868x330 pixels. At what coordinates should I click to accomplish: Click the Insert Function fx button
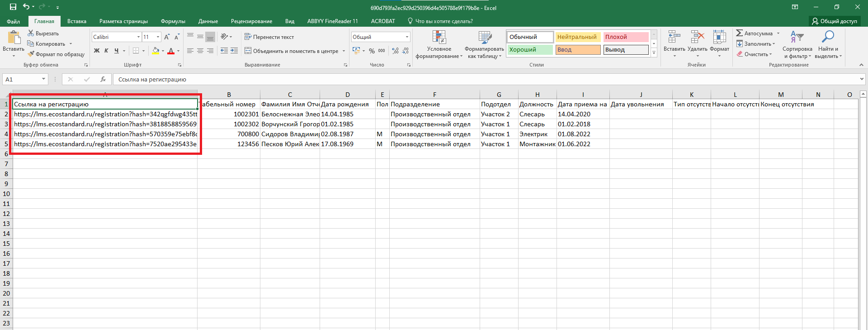103,79
